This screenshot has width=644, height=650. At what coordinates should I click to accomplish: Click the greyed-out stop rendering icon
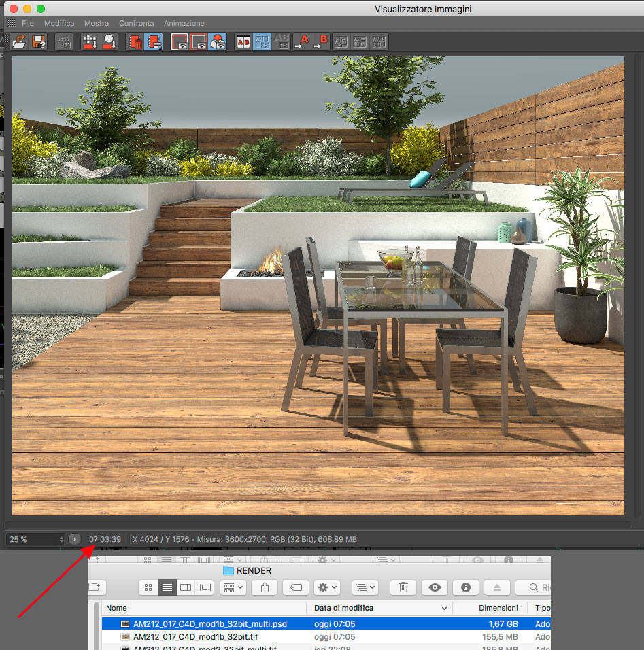pos(64,42)
